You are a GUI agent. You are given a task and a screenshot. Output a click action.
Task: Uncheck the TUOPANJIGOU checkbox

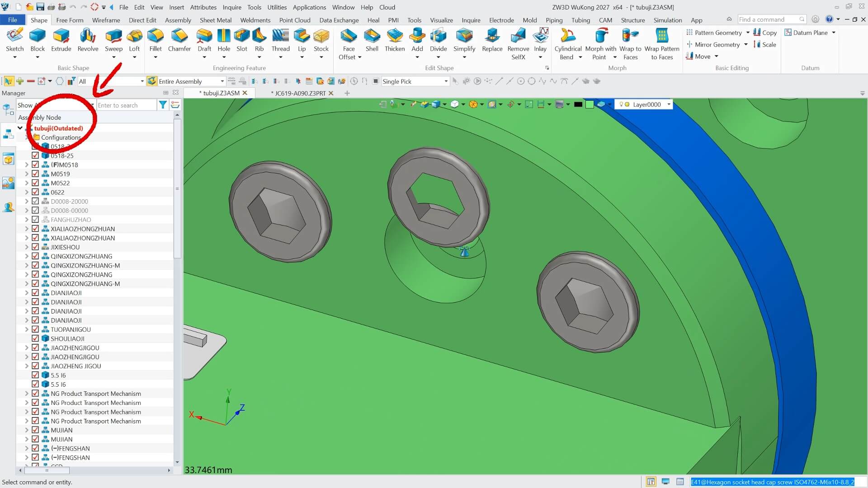(x=35, y=329)
